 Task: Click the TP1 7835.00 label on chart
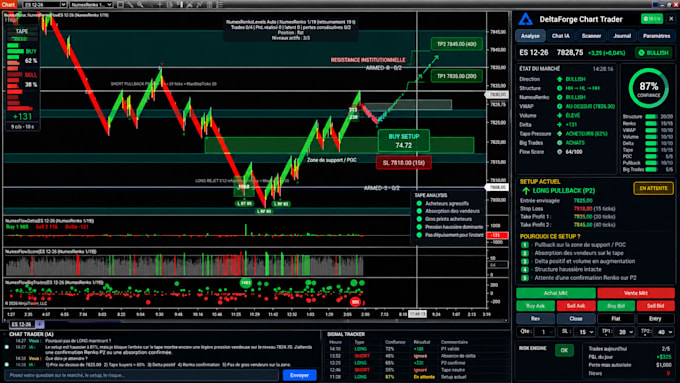point(456,76)
